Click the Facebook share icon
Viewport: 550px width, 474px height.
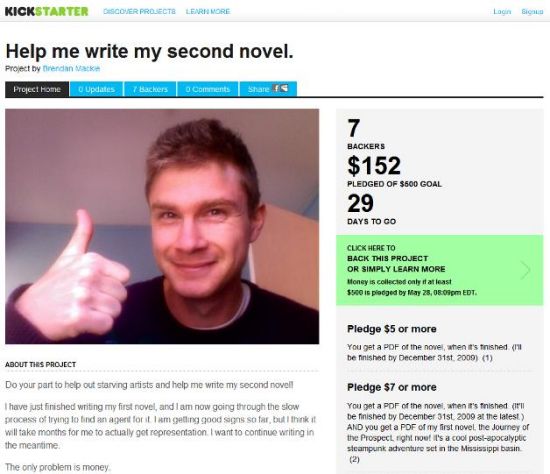[x=276, y=88]
